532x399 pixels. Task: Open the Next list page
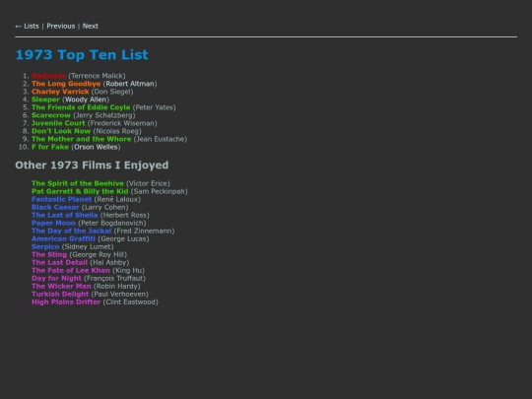pos(91,27)
